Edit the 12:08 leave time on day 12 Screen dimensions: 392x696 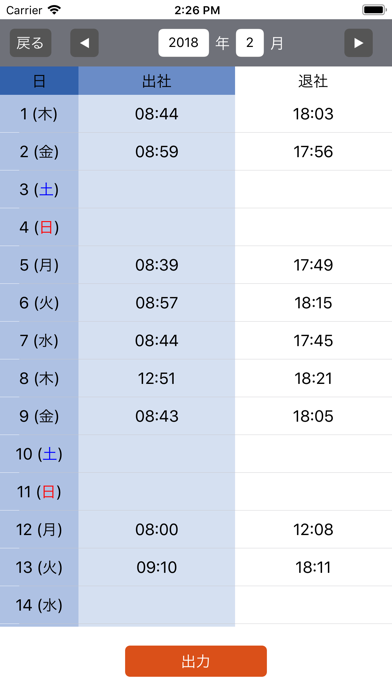313,530
